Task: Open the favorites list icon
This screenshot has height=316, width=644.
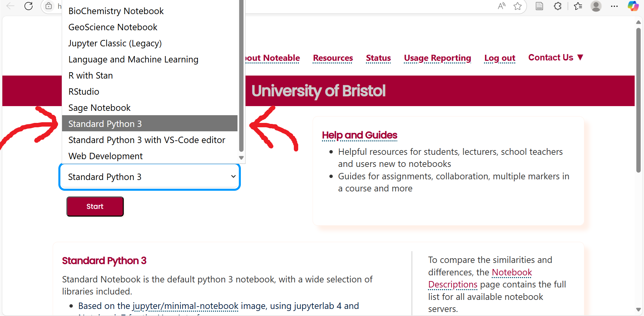Action: 578,6
